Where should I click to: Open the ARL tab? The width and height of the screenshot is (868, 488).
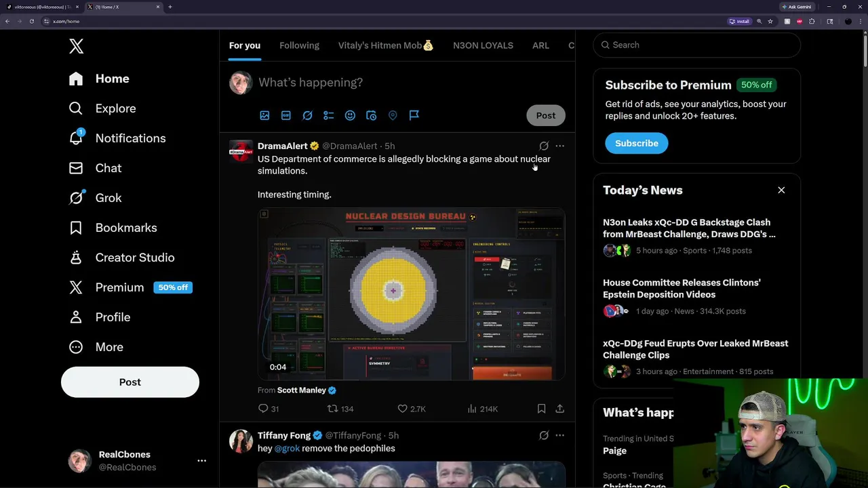[x=540, y=45]
